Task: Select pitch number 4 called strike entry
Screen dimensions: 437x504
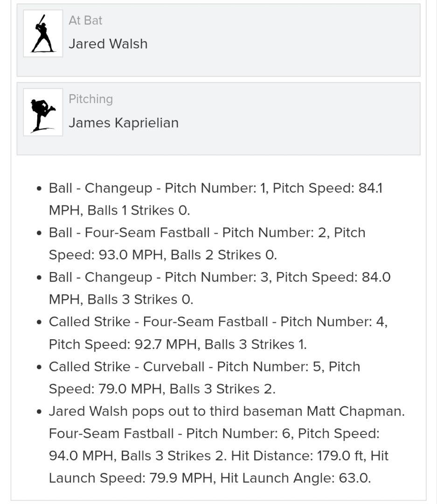Action: [x=218, y=333]
